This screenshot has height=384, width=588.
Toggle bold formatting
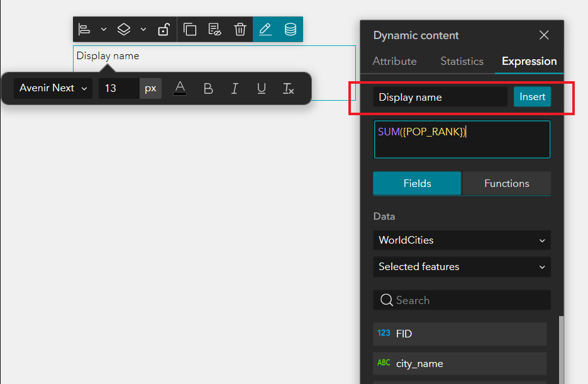pyautogui.click(x=208, y=89)
